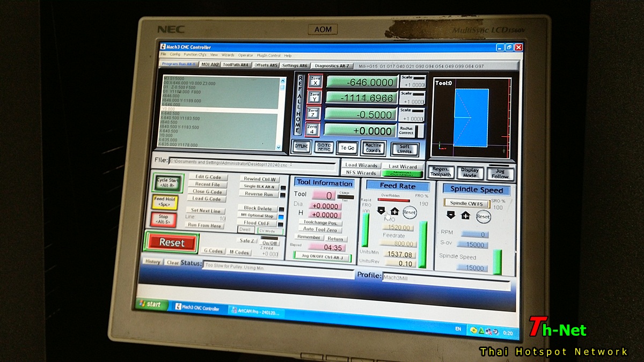Screen dimensions: 644x362
Task: Toggle Soft Limits
Action: [405, 149]
